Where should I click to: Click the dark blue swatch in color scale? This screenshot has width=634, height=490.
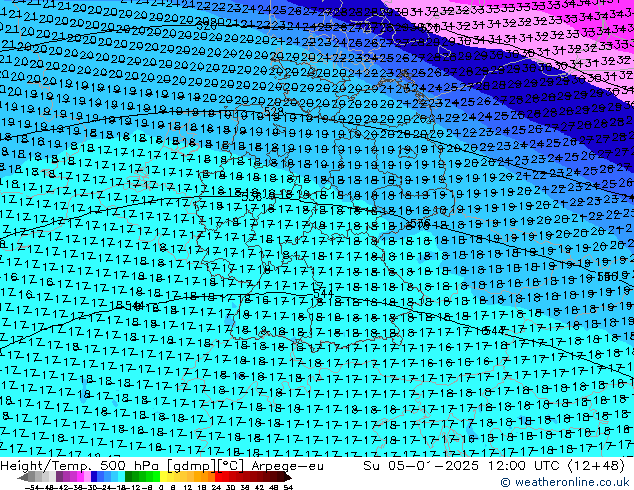click(94, 477)
